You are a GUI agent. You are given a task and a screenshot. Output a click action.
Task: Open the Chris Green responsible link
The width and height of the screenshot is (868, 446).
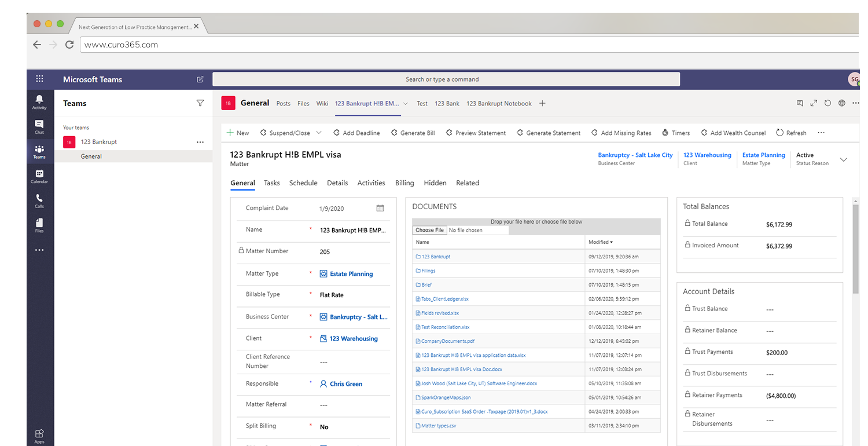[x=346, y=384]
